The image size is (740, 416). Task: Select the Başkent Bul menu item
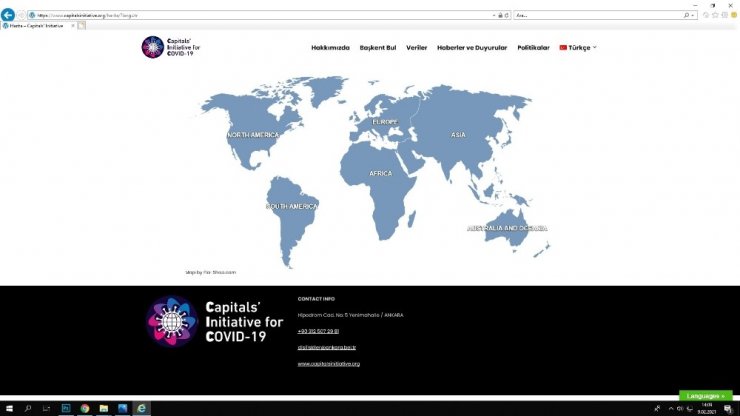[x=378, y=48]
